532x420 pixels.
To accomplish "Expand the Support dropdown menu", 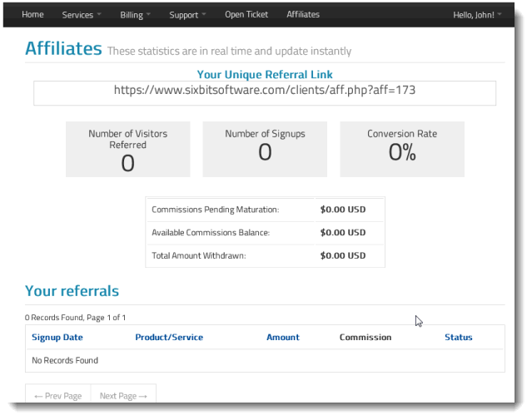I will [187, 15].
